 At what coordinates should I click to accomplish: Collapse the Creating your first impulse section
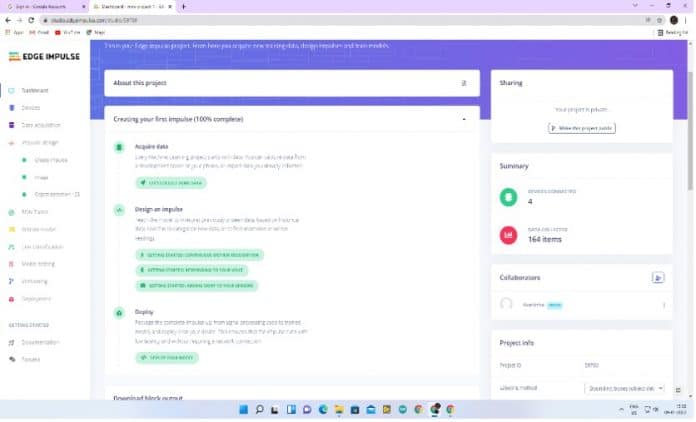point(464,119)
